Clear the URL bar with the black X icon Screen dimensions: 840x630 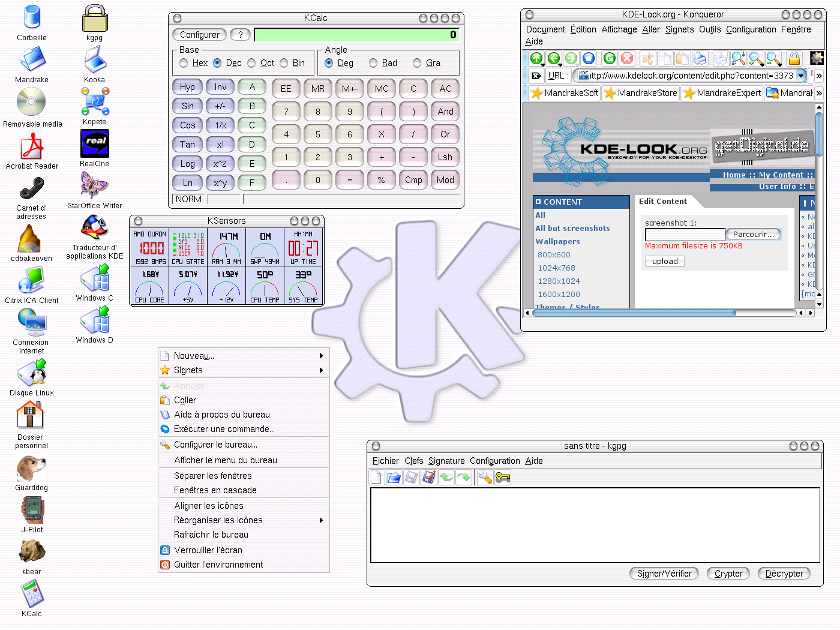536,76
